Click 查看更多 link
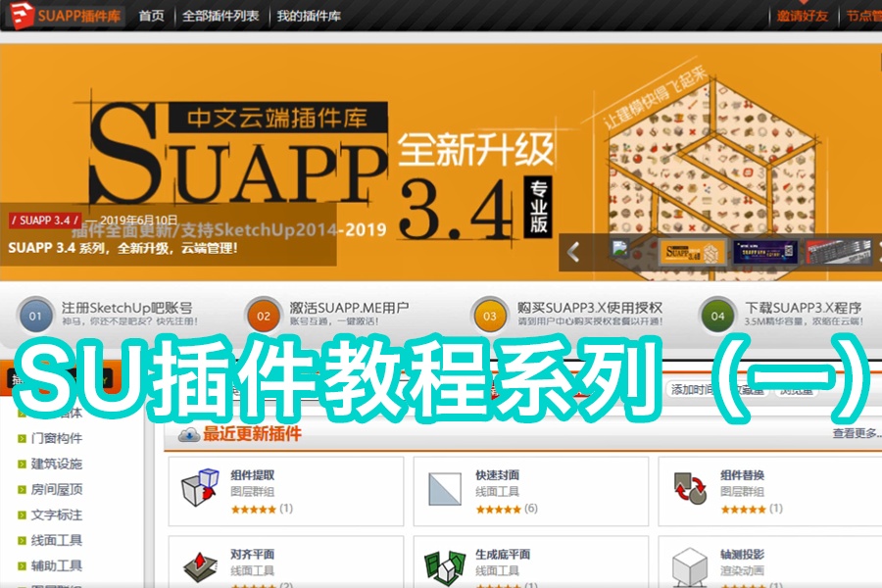The height and width of the screenshot is (588, 882). [x=857, y=433]
